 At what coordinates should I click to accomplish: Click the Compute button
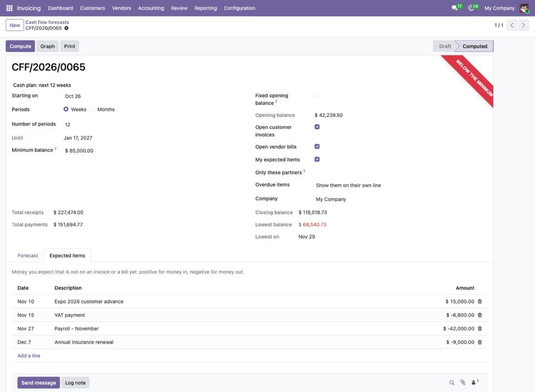click(x=20, y=46)
